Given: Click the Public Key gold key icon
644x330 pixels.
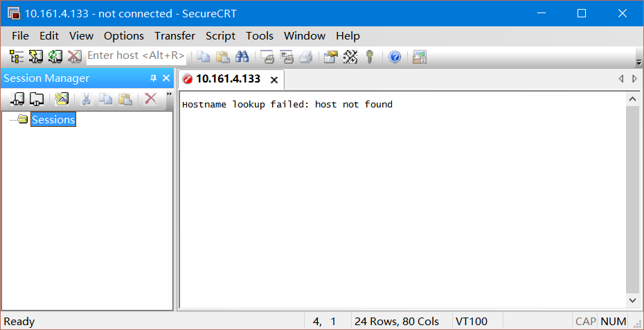Looking at the screenshot, I should click(x=370, y=56).
